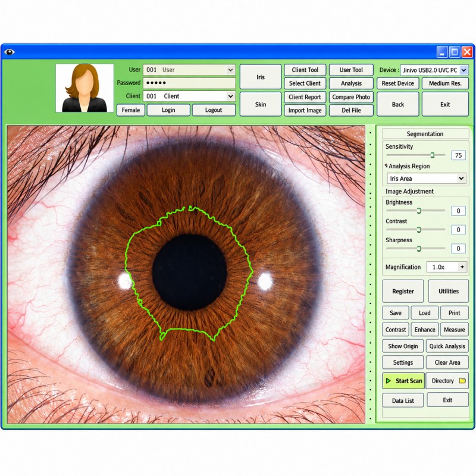Click the Brightness slider handle

point(419,211)
